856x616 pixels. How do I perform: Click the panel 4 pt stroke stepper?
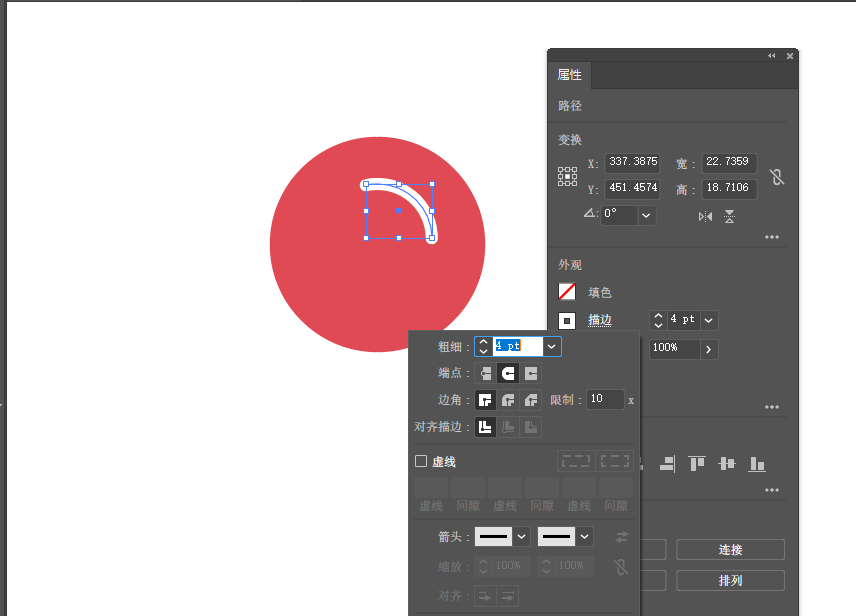[x=658, y=321]
